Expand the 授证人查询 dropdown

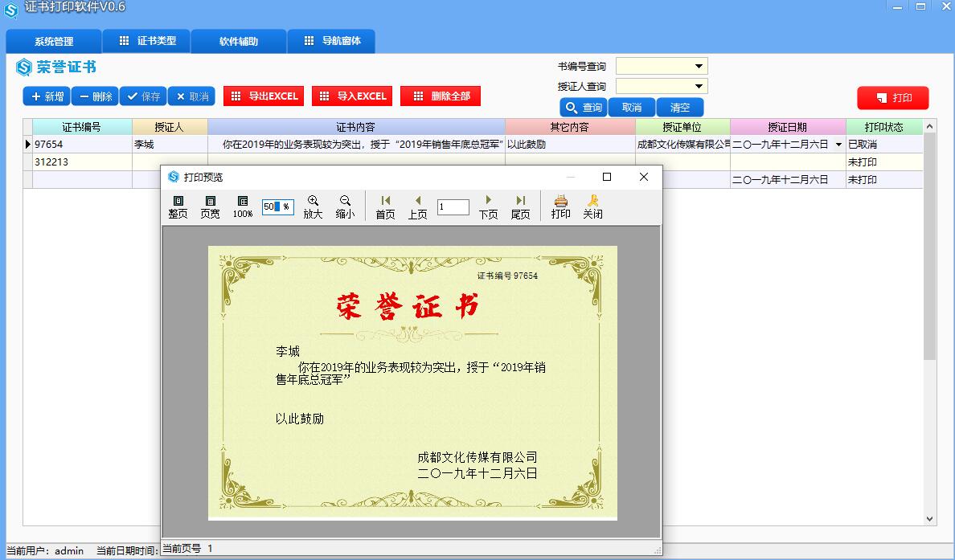point(699,87)
